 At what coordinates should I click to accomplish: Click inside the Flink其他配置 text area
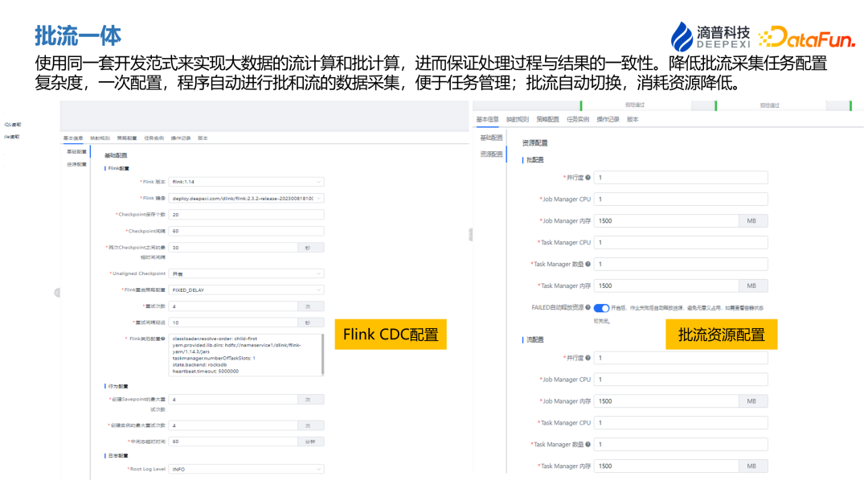244,355
